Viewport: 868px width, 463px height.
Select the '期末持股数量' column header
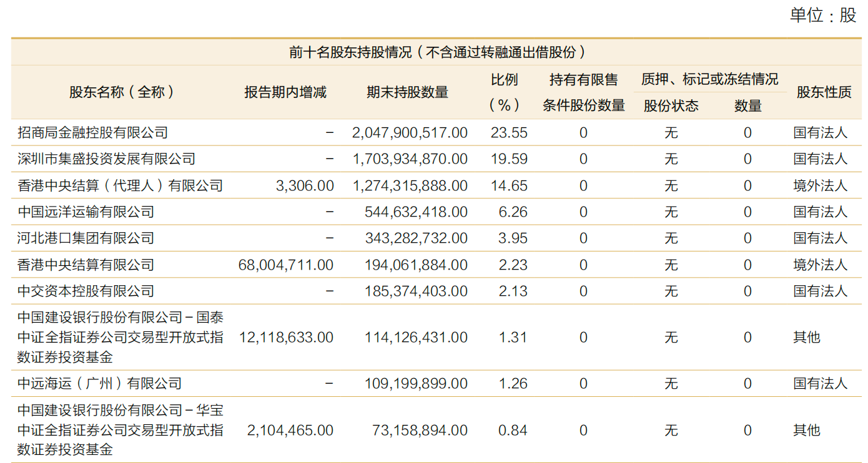click(407, 92)
